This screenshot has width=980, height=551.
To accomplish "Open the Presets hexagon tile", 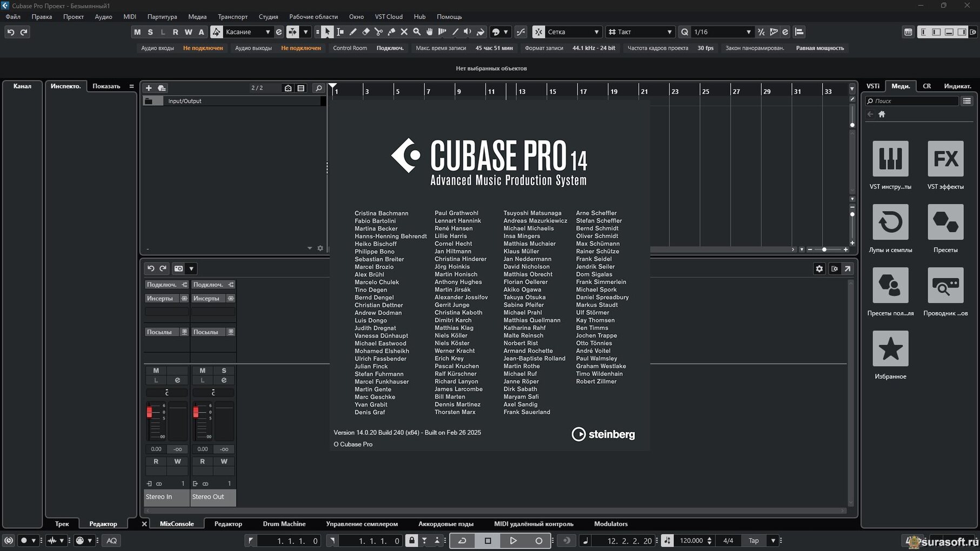I will point(945,222).
